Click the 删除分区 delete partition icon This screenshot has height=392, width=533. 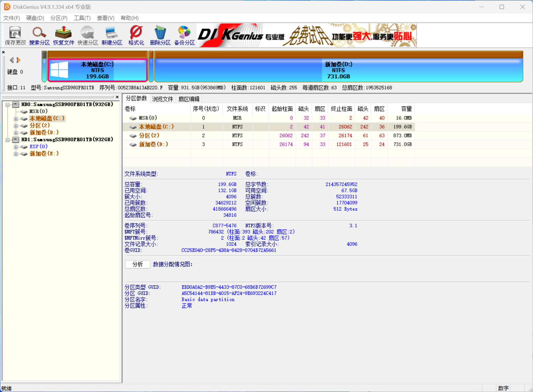pos(160,35)
